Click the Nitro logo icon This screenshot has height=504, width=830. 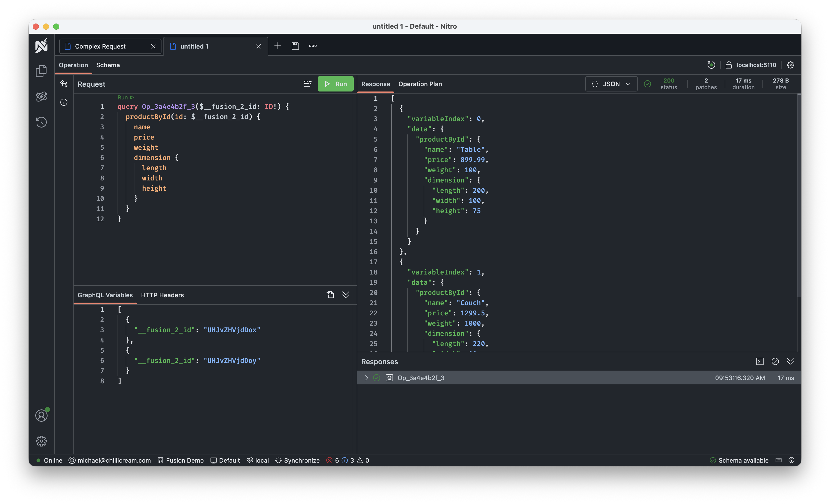[x=41, y=46]
